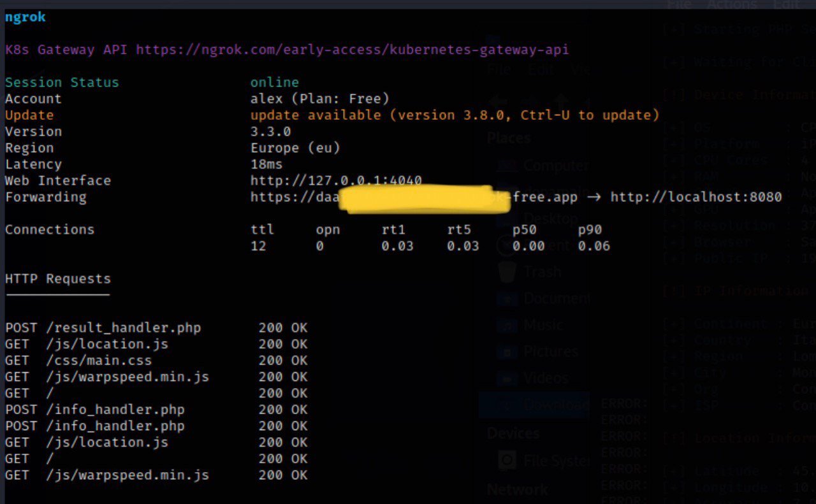Click the Computer icon in Places list
The image size is (816, 504).
[507, 166]
